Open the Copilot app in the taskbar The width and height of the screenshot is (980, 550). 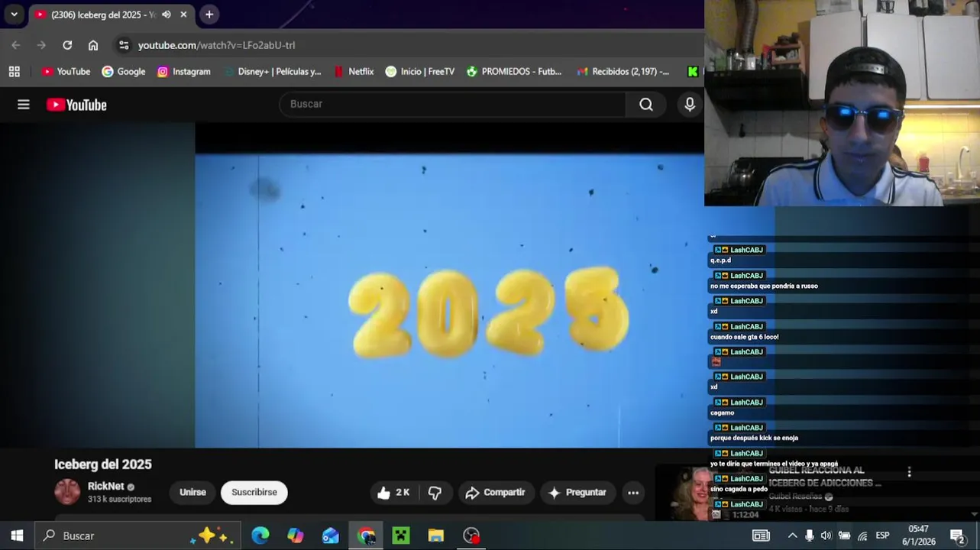click(x=296, y=535)
